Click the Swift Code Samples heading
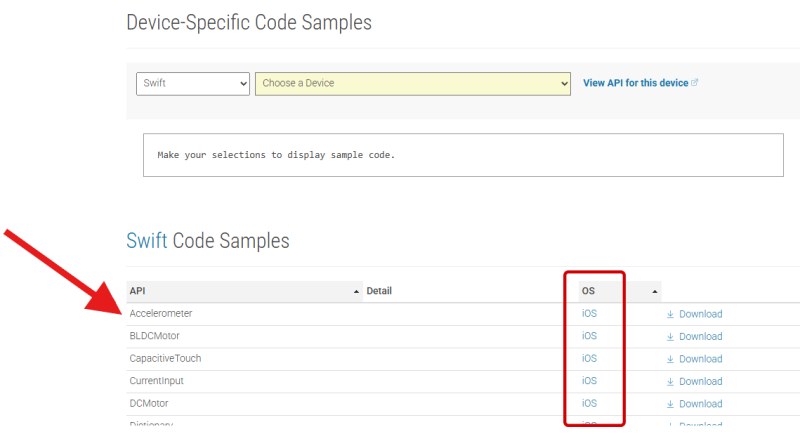 [208, 241]
